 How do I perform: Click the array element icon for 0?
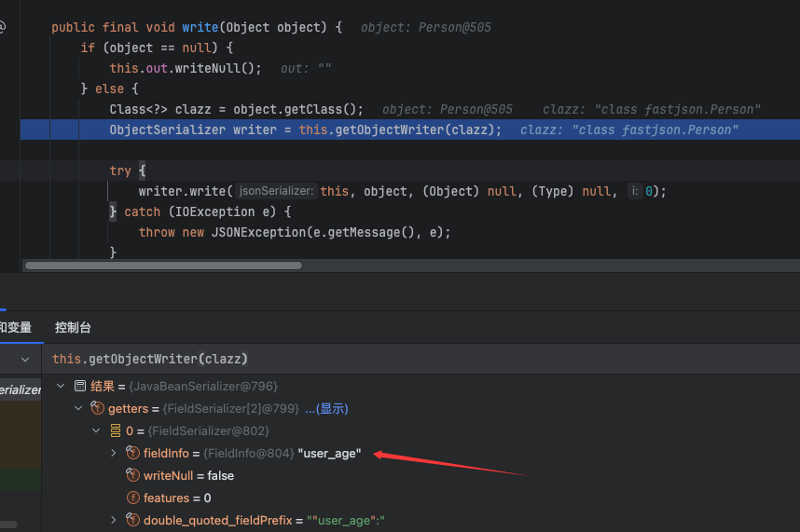click(116, 431)
